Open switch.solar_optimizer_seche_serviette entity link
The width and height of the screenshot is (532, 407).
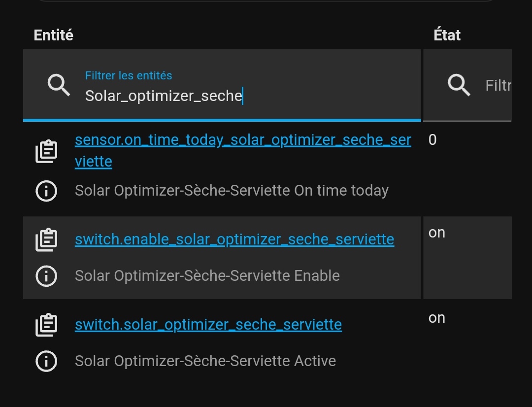[x=208, y=325]
